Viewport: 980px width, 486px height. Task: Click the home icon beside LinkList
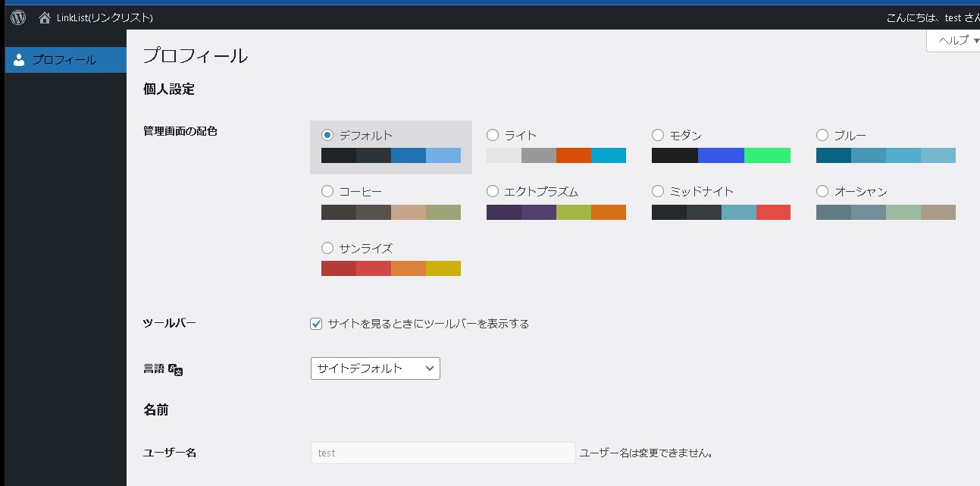tap(45, 17)
